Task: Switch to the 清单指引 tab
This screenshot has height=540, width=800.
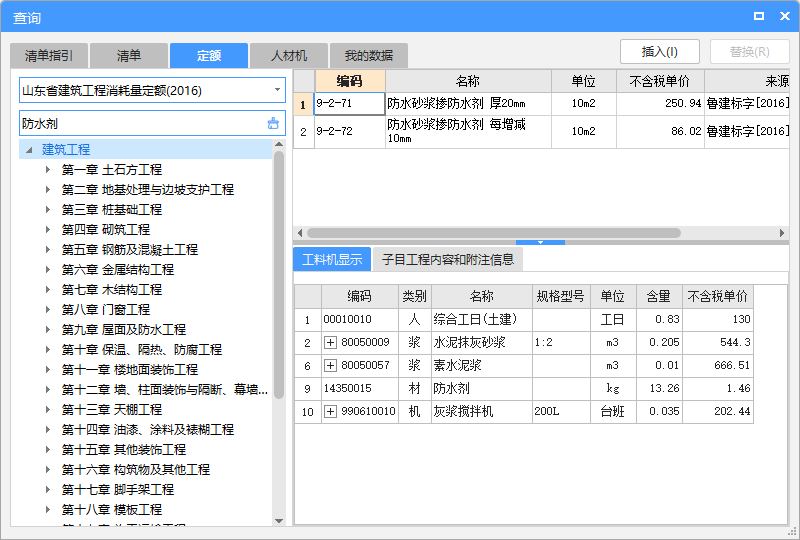Action: pos(49,56)
